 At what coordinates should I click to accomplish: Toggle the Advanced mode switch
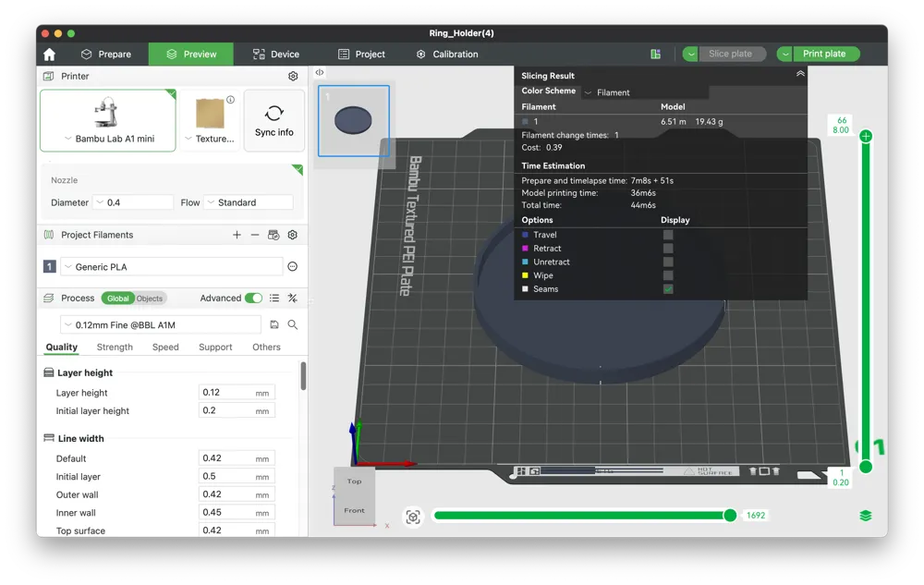point(253,299)
